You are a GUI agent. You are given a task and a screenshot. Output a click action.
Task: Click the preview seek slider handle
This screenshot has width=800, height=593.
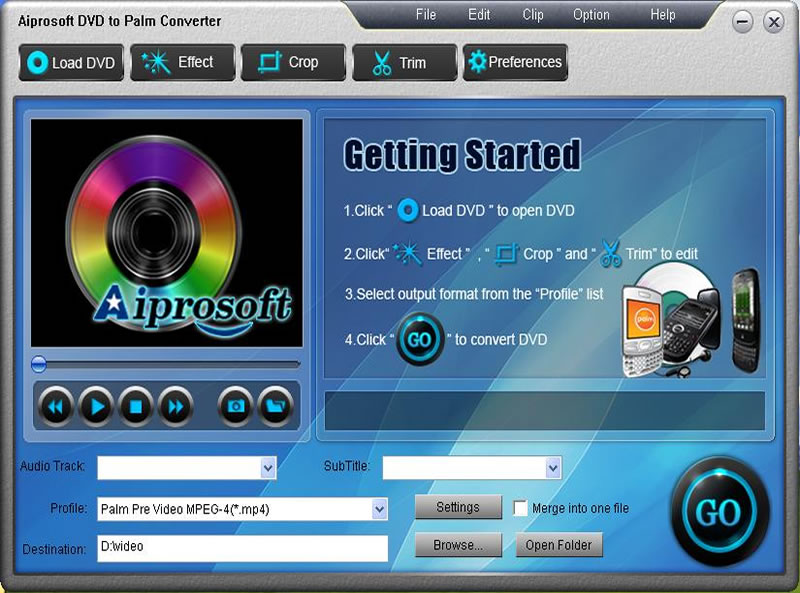[39, 364]
